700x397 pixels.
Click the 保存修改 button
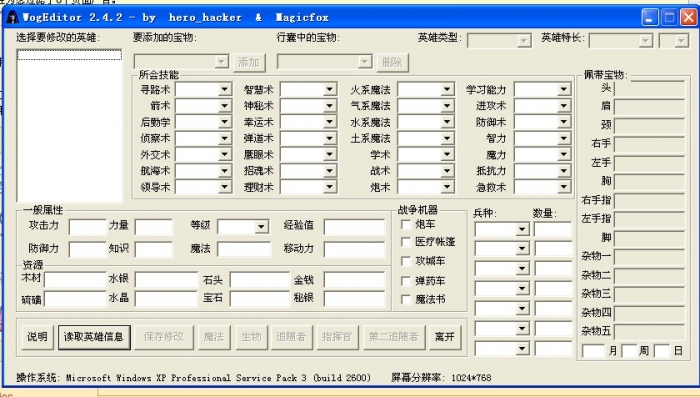163,337
